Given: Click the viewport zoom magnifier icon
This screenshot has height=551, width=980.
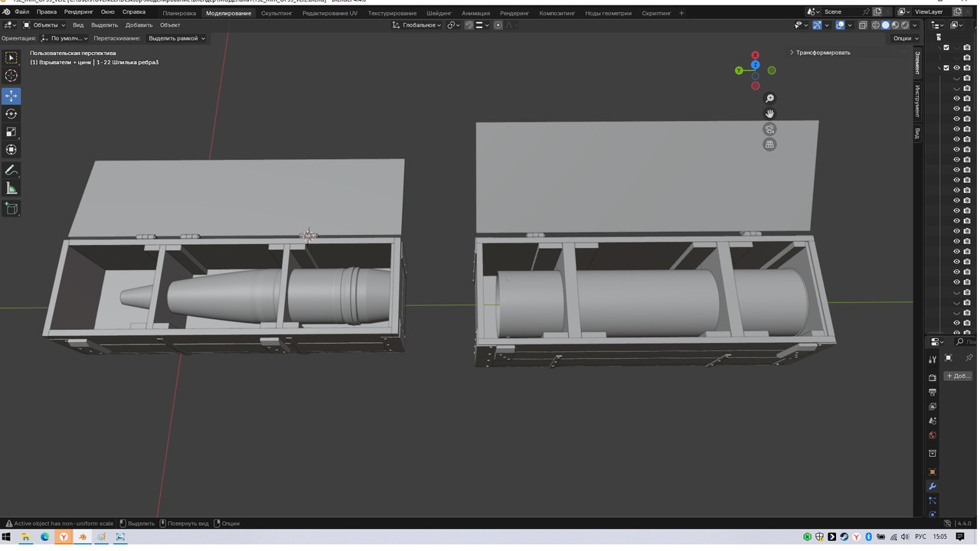Looking at the screenshot, I should click(769, 98).
